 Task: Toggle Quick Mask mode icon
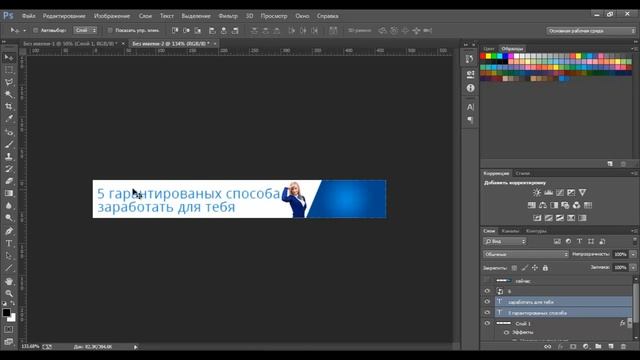9,329
